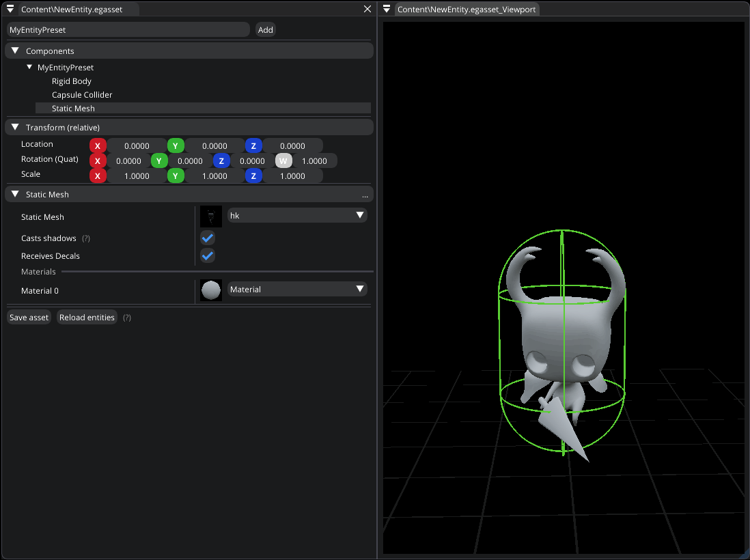Click the hk static mesh thumbnail
750x560 pixels.
211,216
